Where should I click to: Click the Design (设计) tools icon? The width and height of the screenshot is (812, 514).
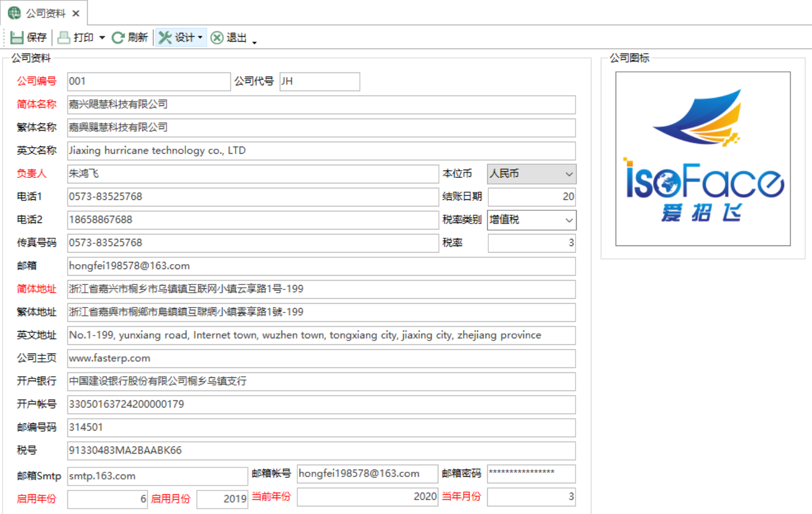(x=165, y=37)
